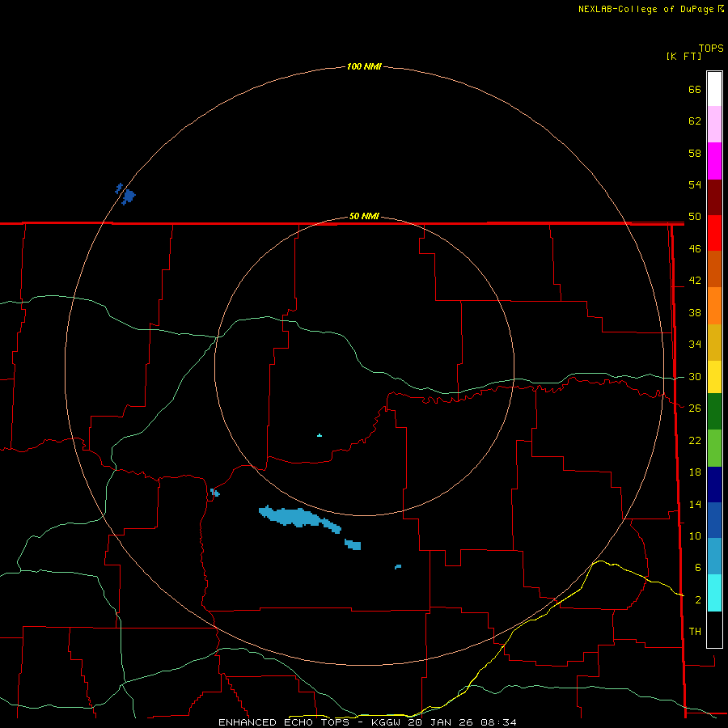Click the ENHANCED ECHO TOPS caption text
Viewport: 728px width, 728px height.
pyautogui.click(x=284, y=722)
